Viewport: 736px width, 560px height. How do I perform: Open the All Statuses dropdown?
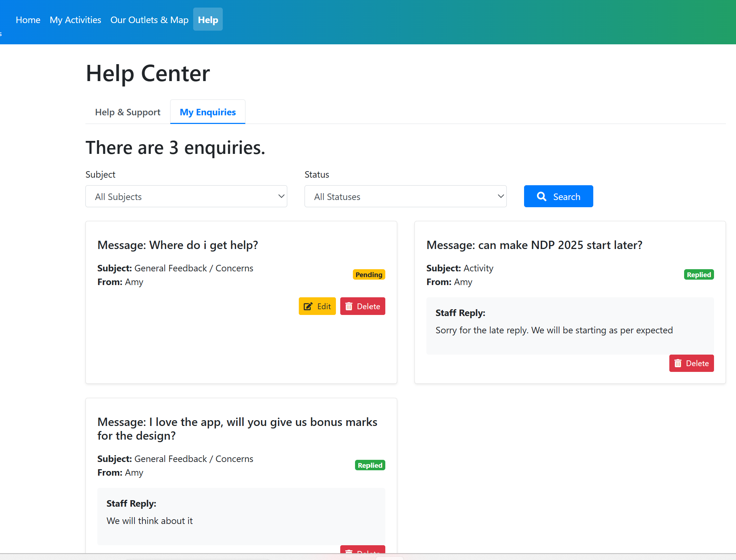pyautogui.click(x=405, y=196)
